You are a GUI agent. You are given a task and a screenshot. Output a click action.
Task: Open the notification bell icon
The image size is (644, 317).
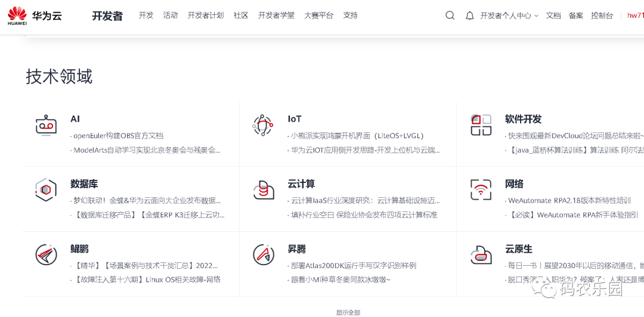click(470, 16)
